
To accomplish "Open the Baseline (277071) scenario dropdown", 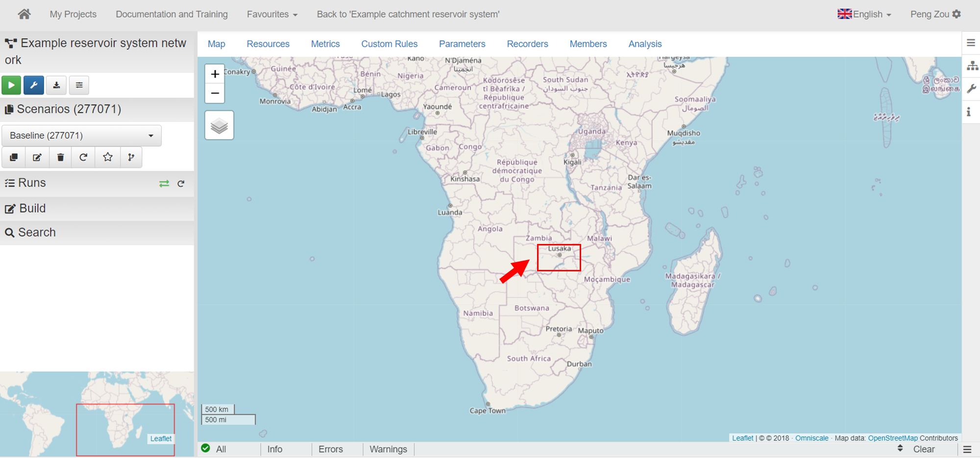I will pyautogui.click(x=81, y=136).
